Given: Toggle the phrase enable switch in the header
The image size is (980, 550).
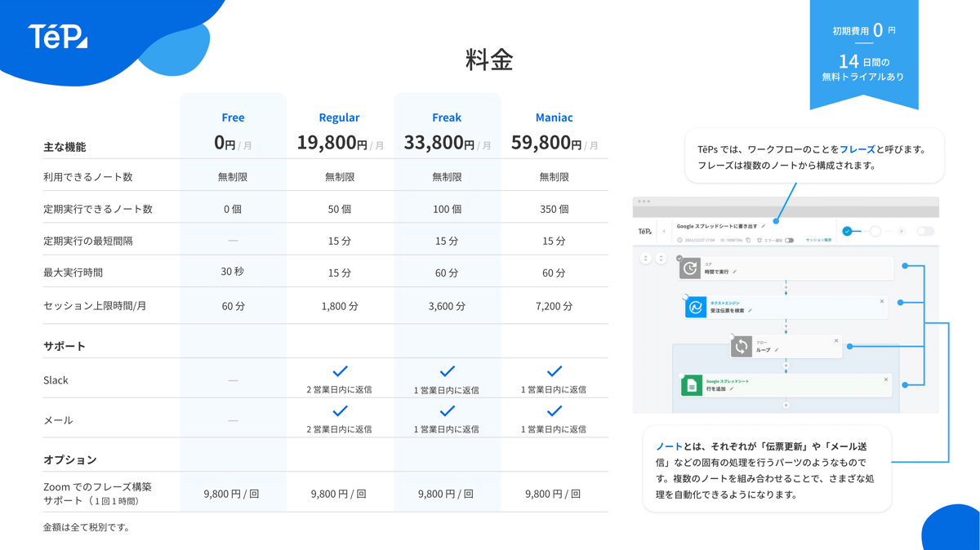Looking at the screenshot, I should [x=925, y=231].
